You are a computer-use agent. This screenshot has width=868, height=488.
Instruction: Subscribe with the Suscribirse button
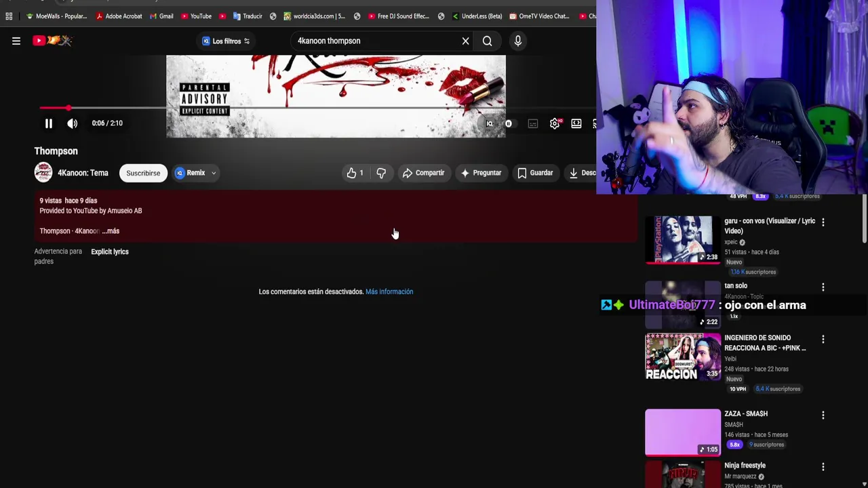pyautogui.click(x=143, y=173)
